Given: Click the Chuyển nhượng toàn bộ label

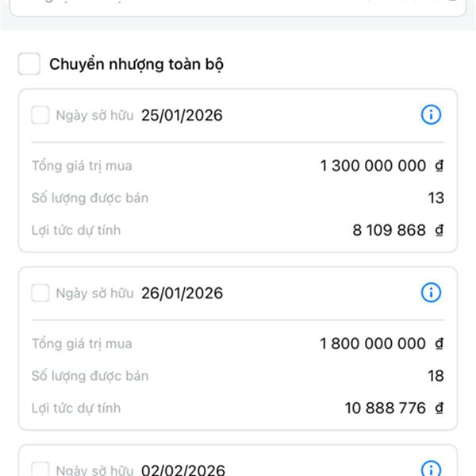Looking at the screenshot, I should [136, 64].
